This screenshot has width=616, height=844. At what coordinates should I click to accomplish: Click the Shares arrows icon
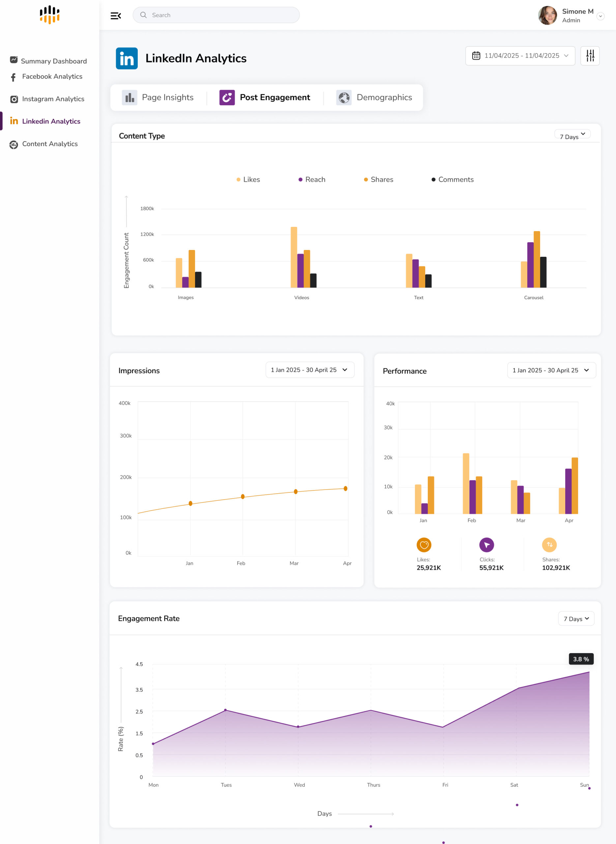click(549, 545)
